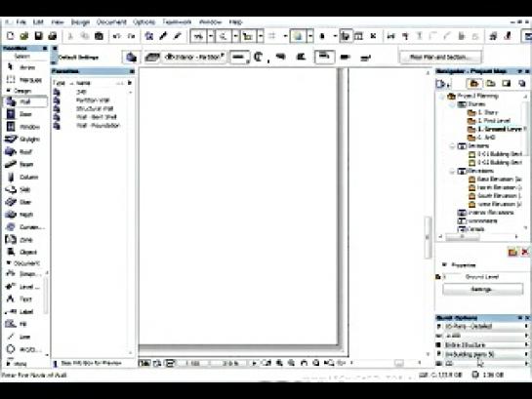Toggle the Properties section in the Navigator
The image size is (532, 399).
[x=444, y=264]
